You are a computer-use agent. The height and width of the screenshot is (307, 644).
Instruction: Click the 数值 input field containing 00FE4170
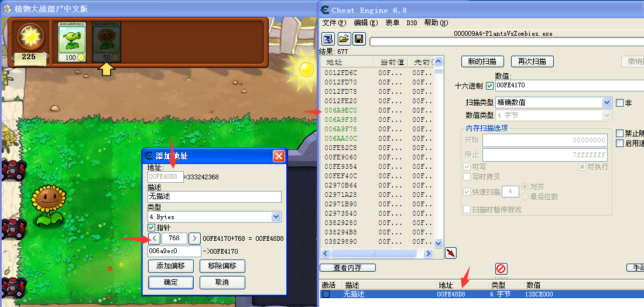pos(569,86)
